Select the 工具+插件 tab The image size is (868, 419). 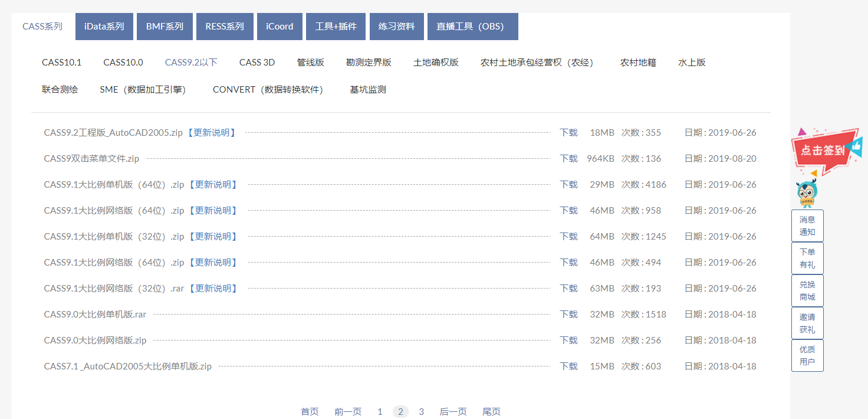[x=336, y=27]
